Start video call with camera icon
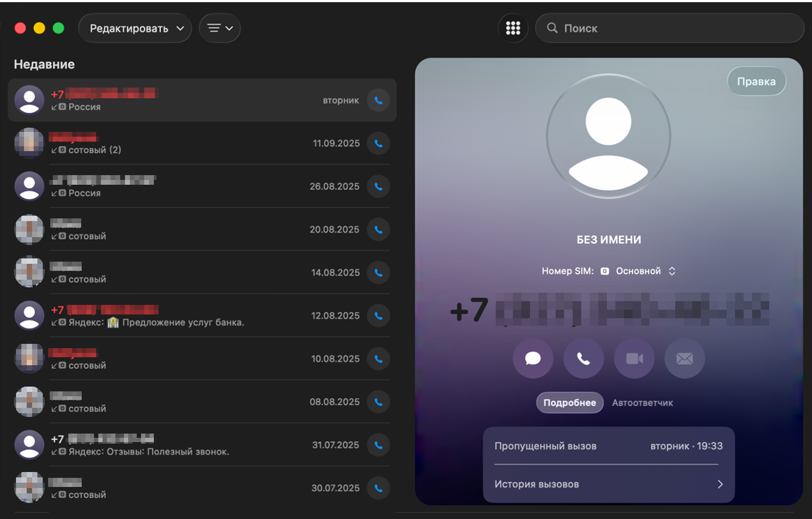Image resolution: width=812 pixels, height=519 pixels. [634, 358]
